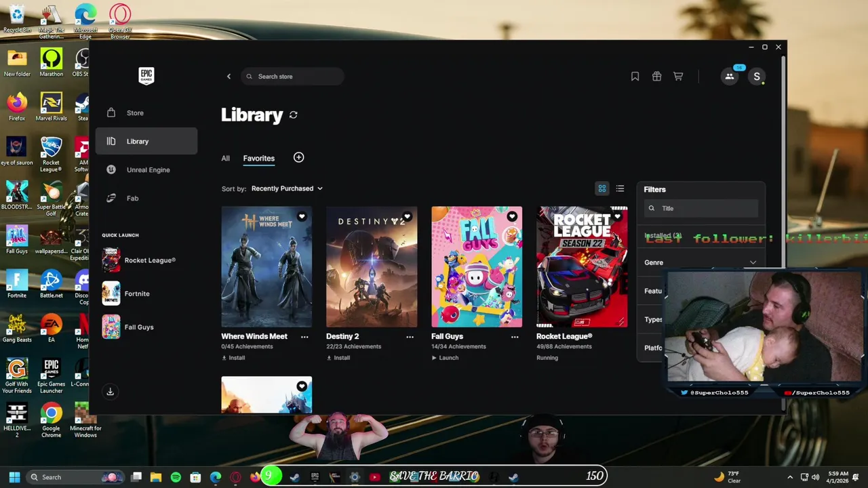
Task: Open the gift rewards icon
Action: tap(656, 77)
